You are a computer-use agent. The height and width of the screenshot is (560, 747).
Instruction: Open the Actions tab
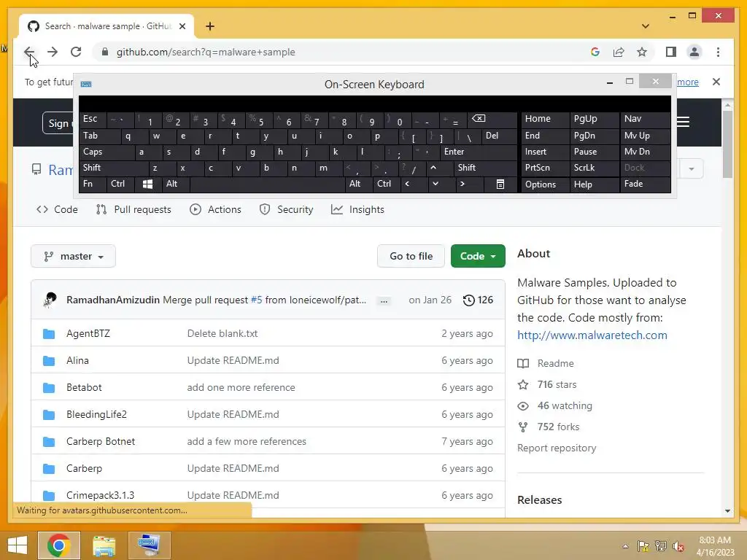(215, 209)
